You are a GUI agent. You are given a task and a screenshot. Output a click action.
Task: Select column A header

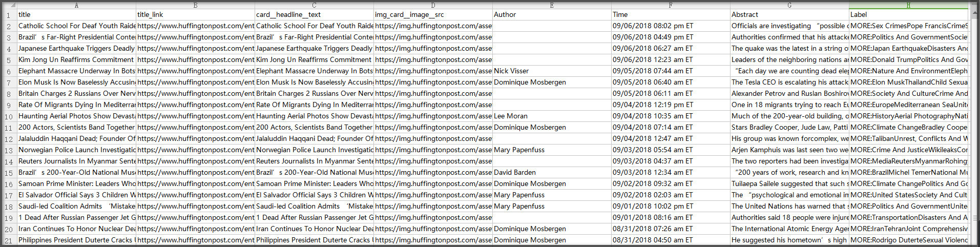click(x=76, y=5)
